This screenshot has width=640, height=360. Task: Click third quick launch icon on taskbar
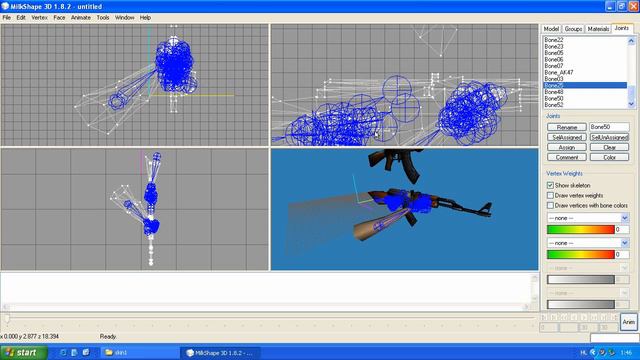[x=86, y=352]
